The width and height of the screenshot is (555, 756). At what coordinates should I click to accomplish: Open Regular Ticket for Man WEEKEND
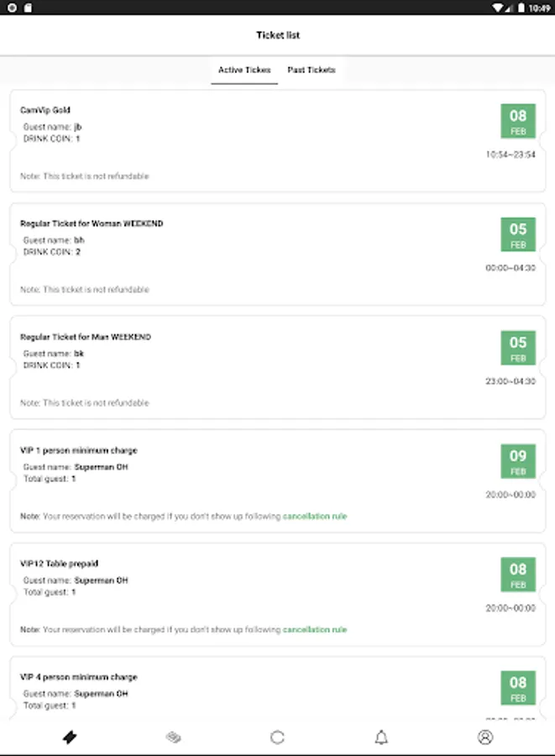coord(277,367)
